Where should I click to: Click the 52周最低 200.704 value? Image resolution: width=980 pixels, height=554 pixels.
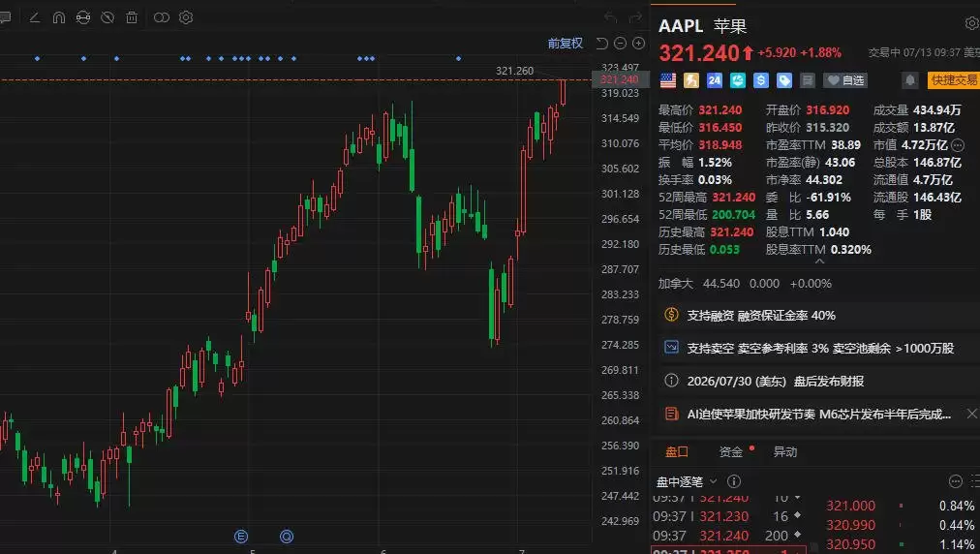[x=734, y=215]
